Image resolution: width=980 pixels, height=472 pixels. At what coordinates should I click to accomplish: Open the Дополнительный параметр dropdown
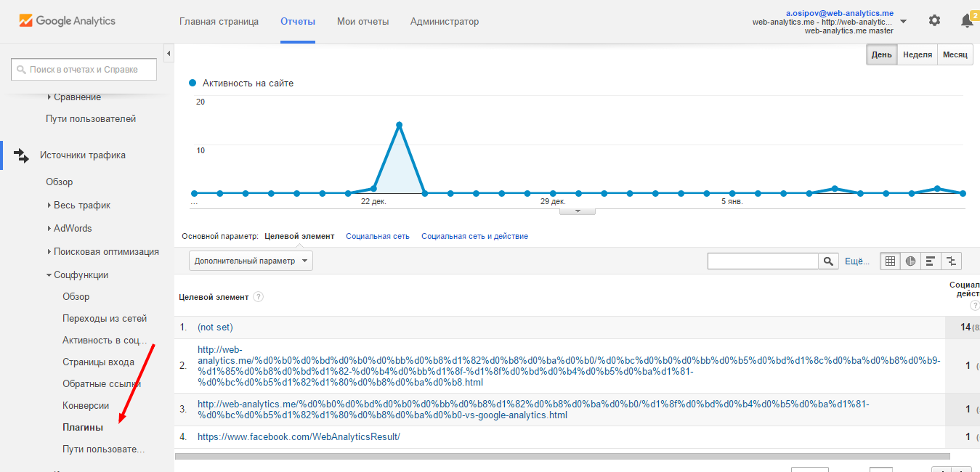tap(251, 261)
